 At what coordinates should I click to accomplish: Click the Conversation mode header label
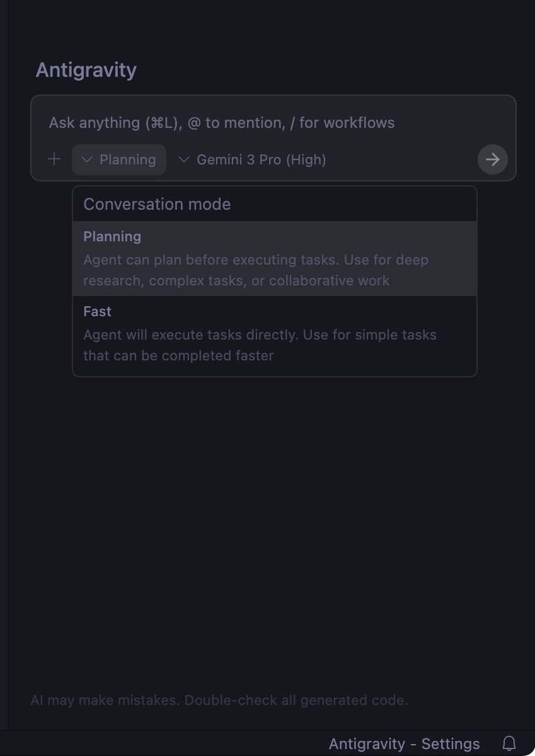(156, 203)
